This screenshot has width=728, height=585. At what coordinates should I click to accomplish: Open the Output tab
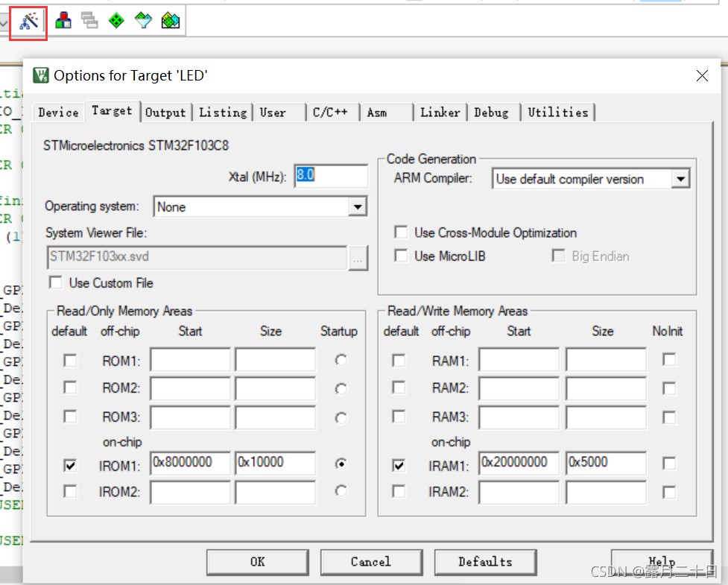165,113
